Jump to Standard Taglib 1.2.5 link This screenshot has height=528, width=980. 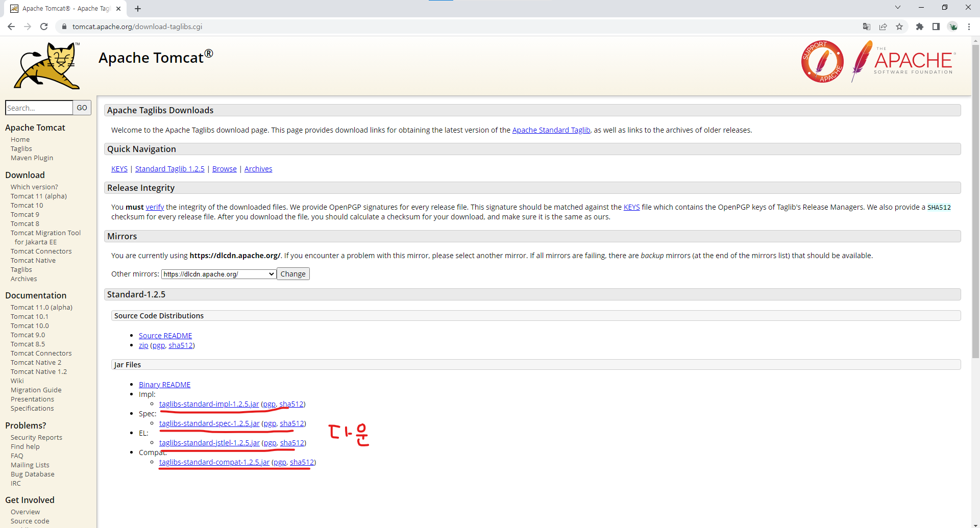[169, 169]
